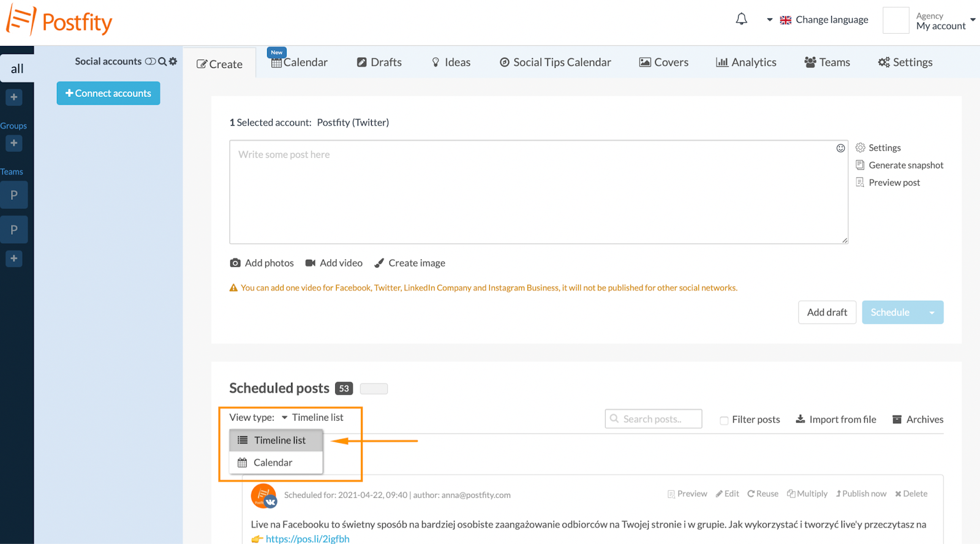Click the Postfity logo
Viewport: 980px width, 544px height.
59,21
